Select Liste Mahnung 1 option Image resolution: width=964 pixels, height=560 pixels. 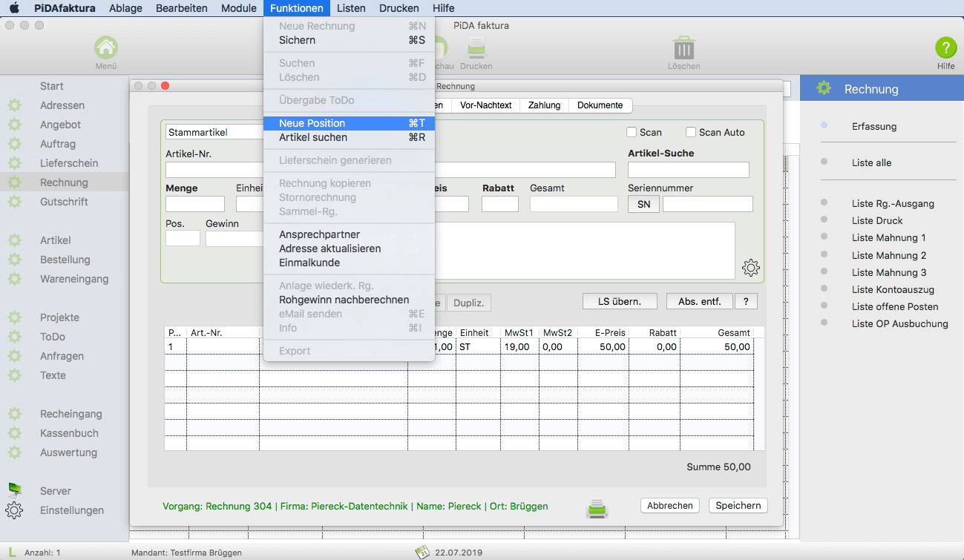click(889, 237)
